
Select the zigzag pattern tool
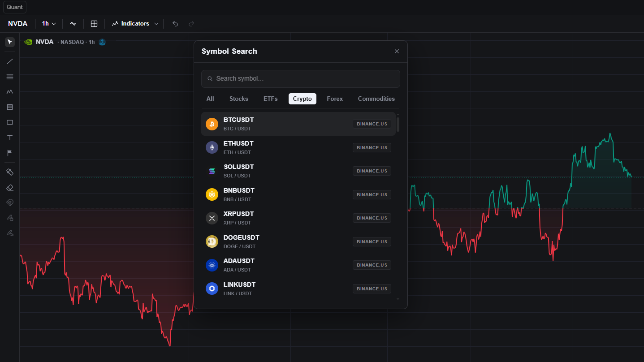tap(10, 92)
